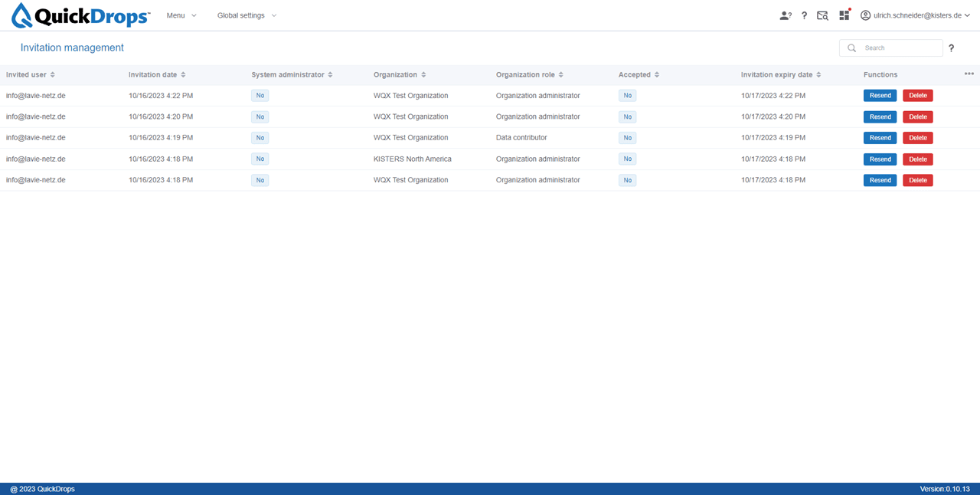
Task: Resend the KISTERS North America invitation
Action: [x=880, y=159]
